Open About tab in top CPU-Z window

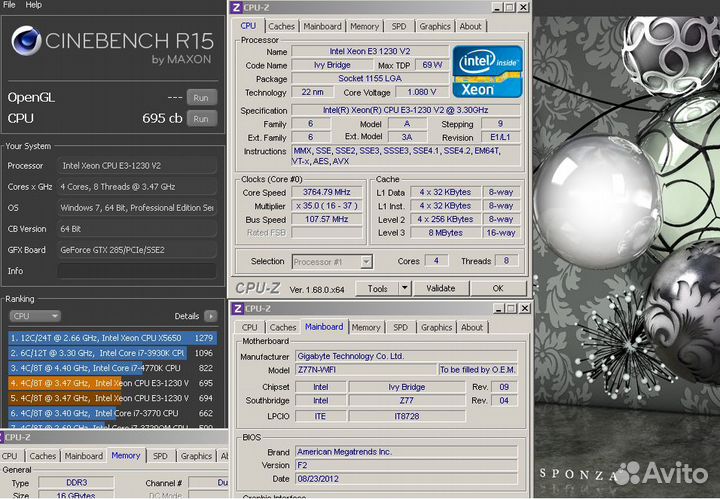[471, 26]
